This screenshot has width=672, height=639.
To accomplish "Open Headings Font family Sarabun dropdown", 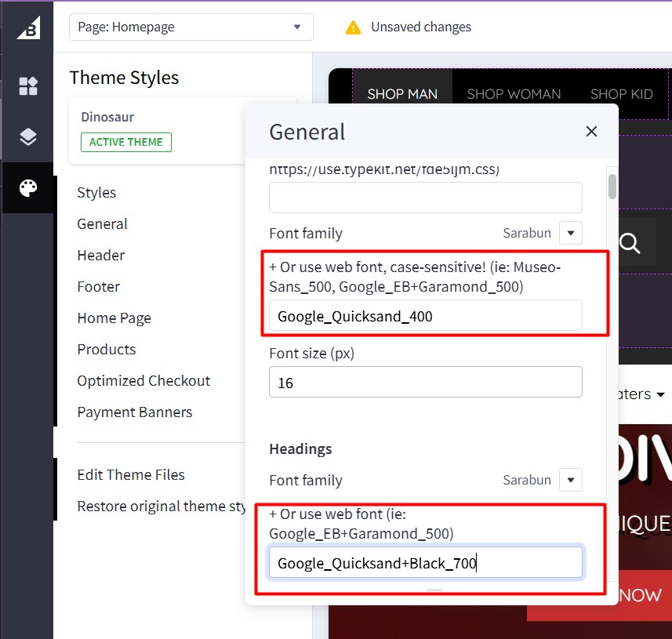I will point(570,480).
